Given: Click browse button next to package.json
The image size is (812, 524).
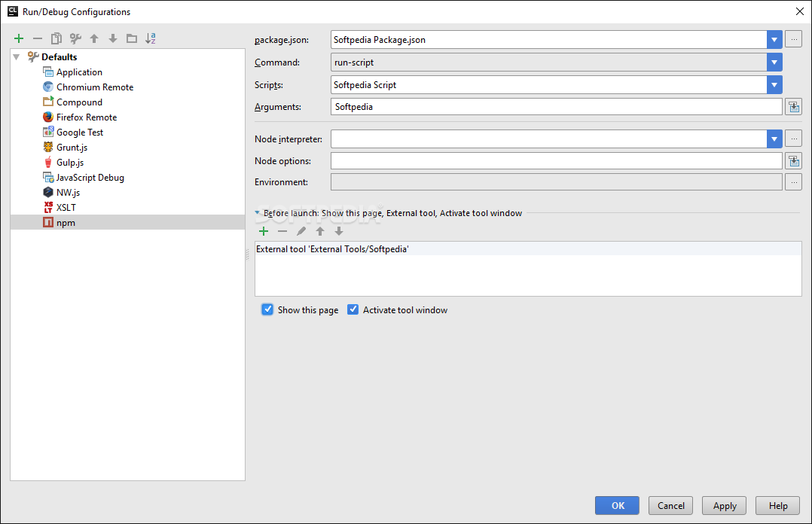Looking at the screenshot, I should [793, 39].
